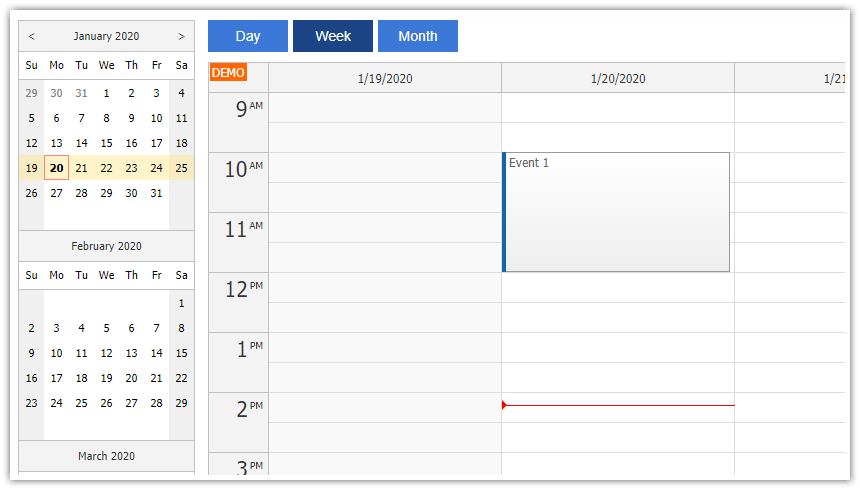This screenshot has width=860, height=490.
Task: Switch to Day view
Action: tap(248, 36)
